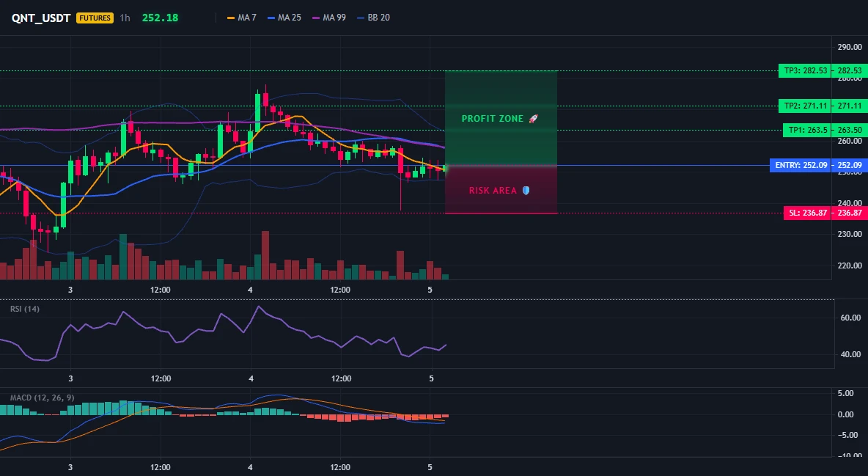Click the orange MA 7 legend entry
Screen dimensions: 868x476
point(242,18)
